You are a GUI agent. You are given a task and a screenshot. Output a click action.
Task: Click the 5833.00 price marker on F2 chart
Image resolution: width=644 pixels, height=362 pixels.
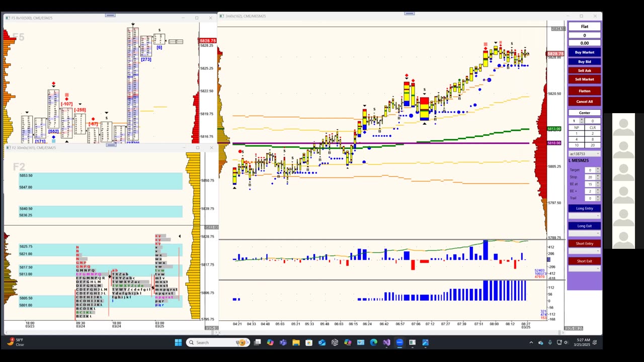tap(211, 227)
